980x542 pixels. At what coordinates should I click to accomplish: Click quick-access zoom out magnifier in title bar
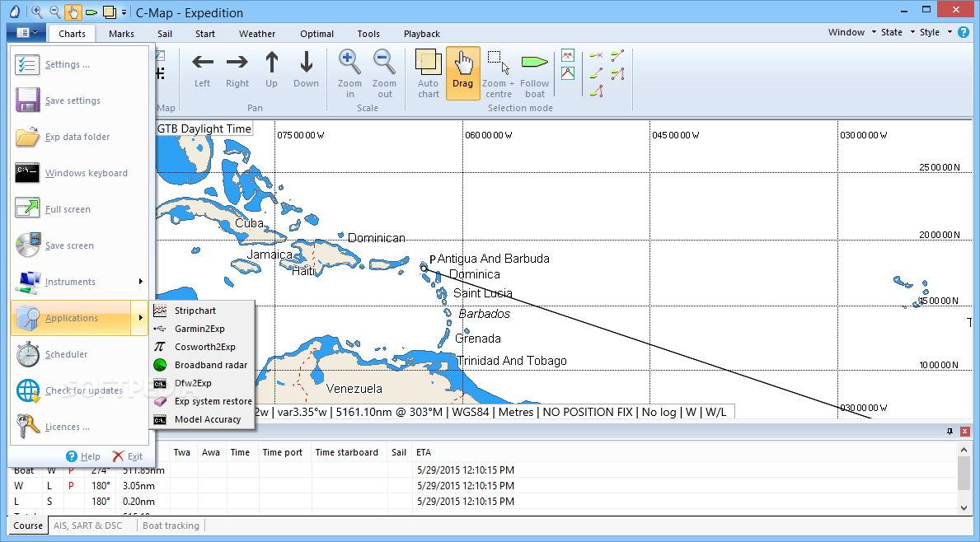tap(55, 12)
